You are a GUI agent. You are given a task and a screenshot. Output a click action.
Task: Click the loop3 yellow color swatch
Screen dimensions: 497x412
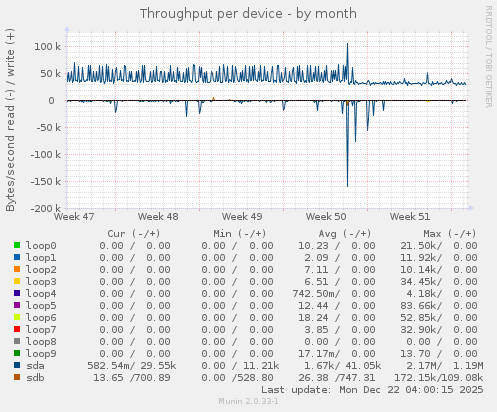coord(17,281)
